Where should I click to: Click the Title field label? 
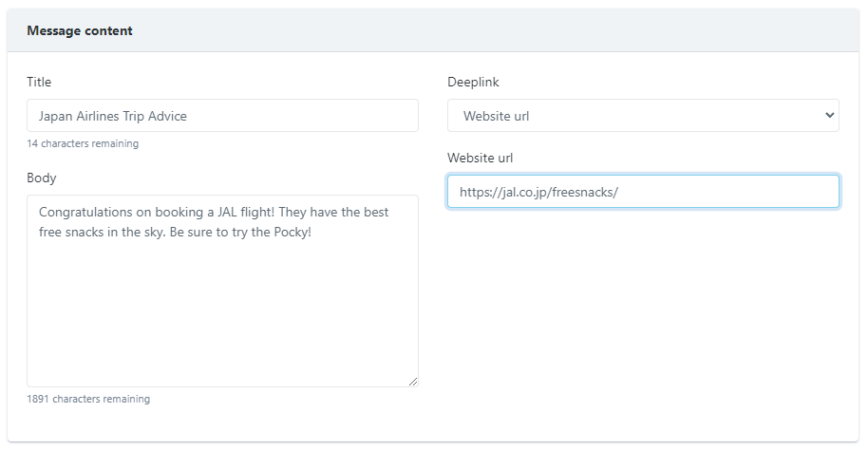pos(39,83)
